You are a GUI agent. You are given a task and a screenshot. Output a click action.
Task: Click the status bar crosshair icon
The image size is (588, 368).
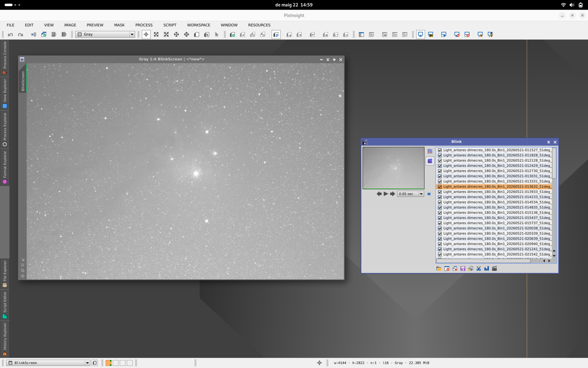pos(319,363)
